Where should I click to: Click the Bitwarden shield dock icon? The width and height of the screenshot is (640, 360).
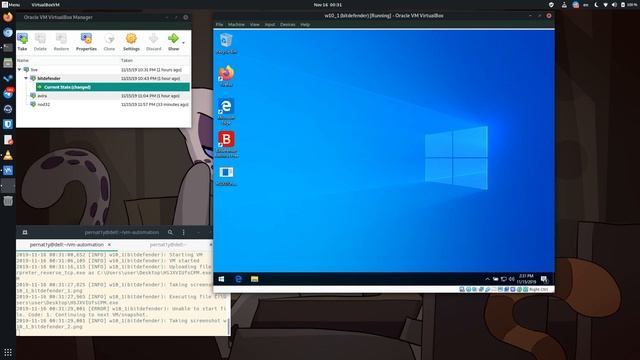pos(8,124)
